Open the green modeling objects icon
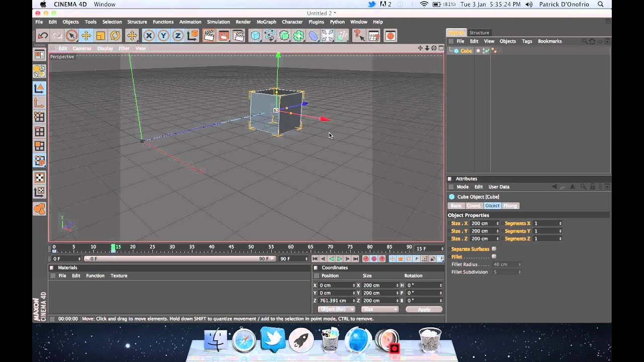 click(299, 36)
